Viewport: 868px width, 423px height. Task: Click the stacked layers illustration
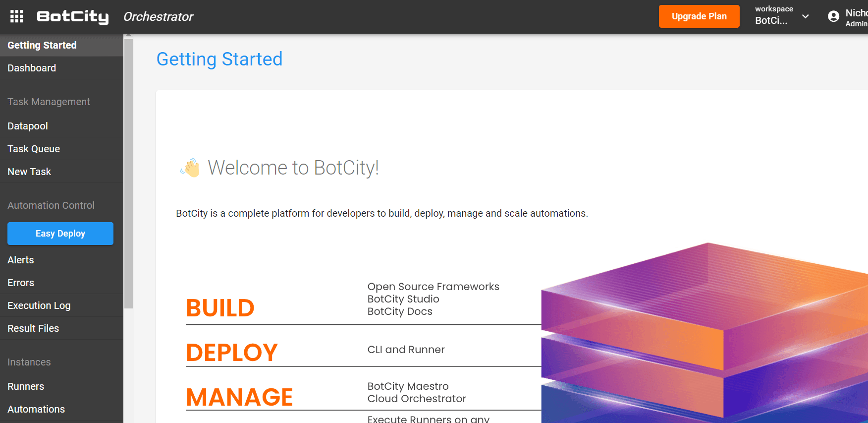704,332
